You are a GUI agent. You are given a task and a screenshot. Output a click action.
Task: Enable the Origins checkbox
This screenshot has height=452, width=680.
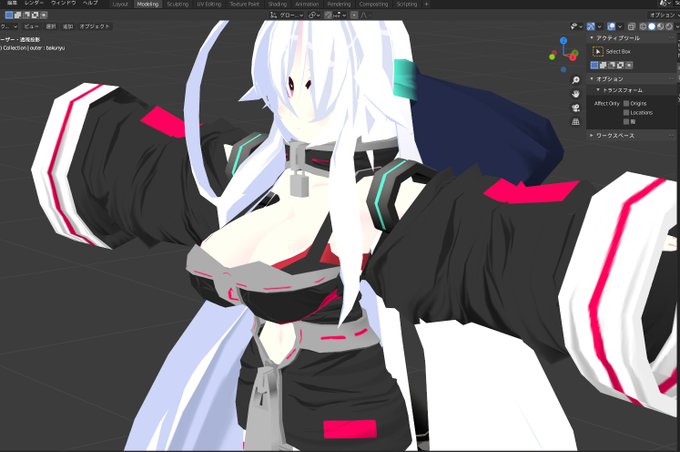click(x=626, y=103)
